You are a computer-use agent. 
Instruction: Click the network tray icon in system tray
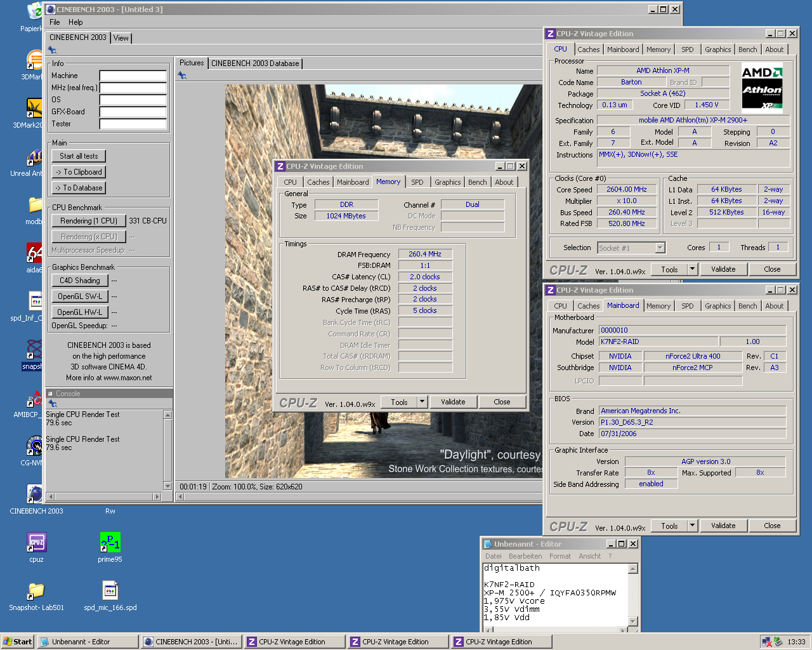pyautogui.click(x=767, y=642)
